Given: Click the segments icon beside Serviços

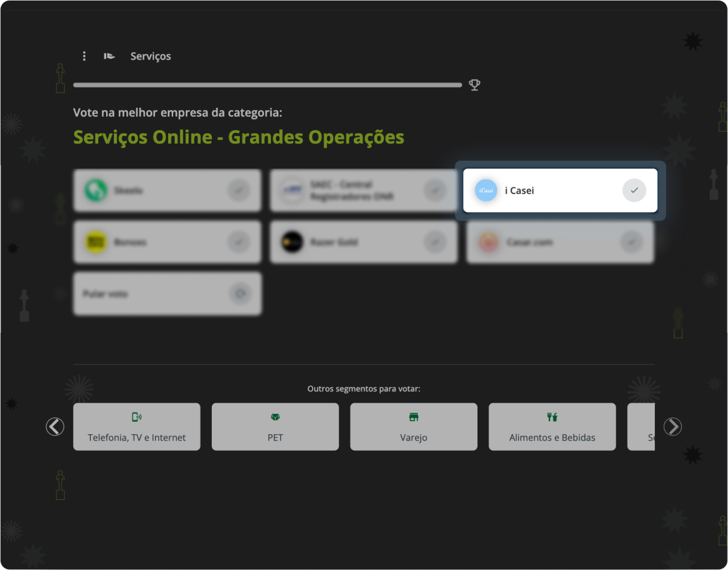Looking at the screenshot, I should click(109, 56).
